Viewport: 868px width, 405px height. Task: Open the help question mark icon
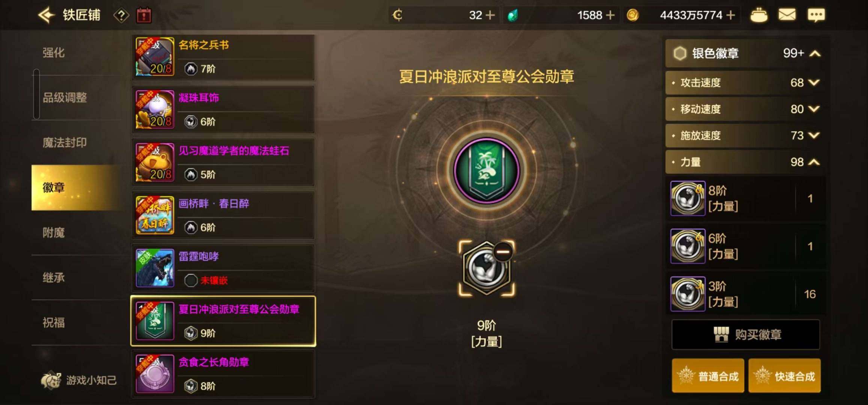121,15
